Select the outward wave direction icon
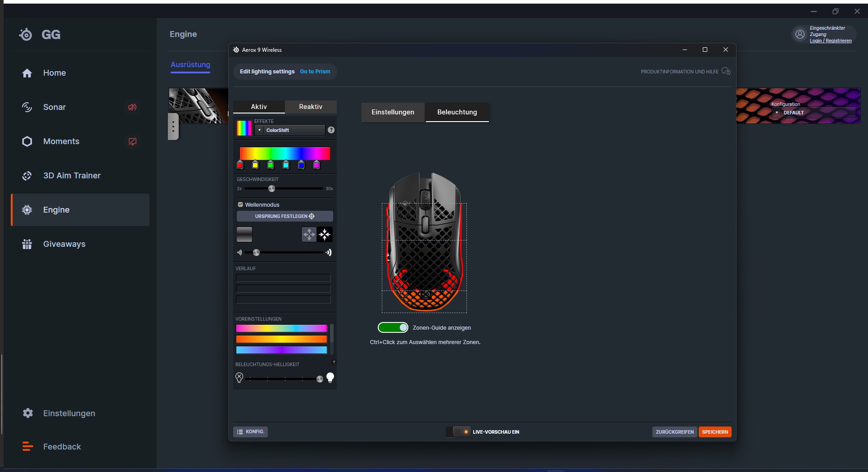Screen dimensions: 868x472 pos(309,234)
